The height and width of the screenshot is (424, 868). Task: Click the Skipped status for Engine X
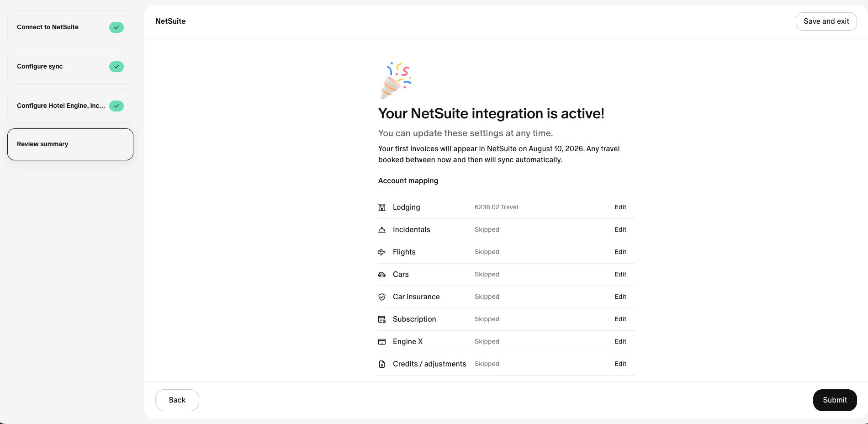click(x=487, y=341)
